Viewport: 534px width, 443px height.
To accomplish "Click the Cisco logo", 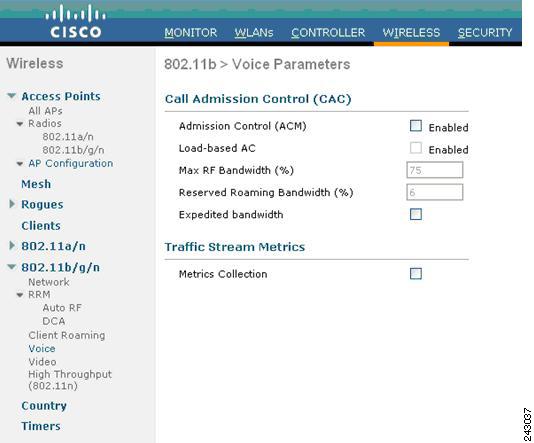I will point(76,21).
